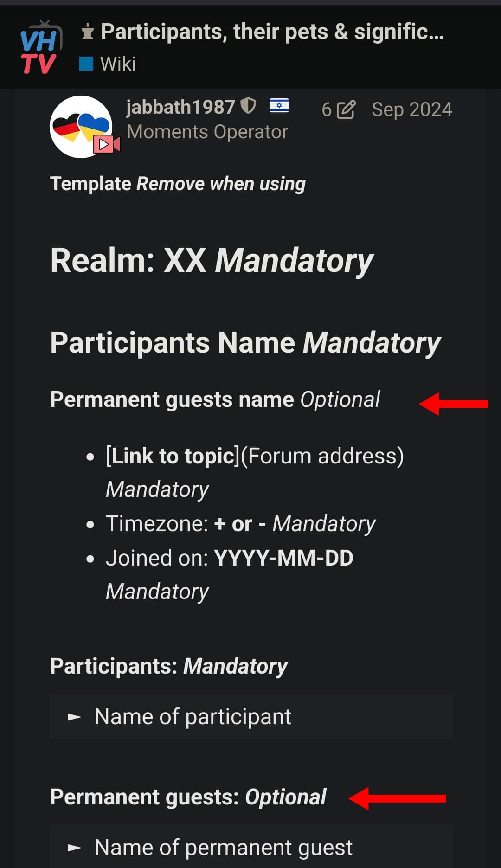The height and width of the screenshot is (868, 501).
Task: Click the pinned topic icon beside the title
Action: pyautogui.click(x=87, y=32)
